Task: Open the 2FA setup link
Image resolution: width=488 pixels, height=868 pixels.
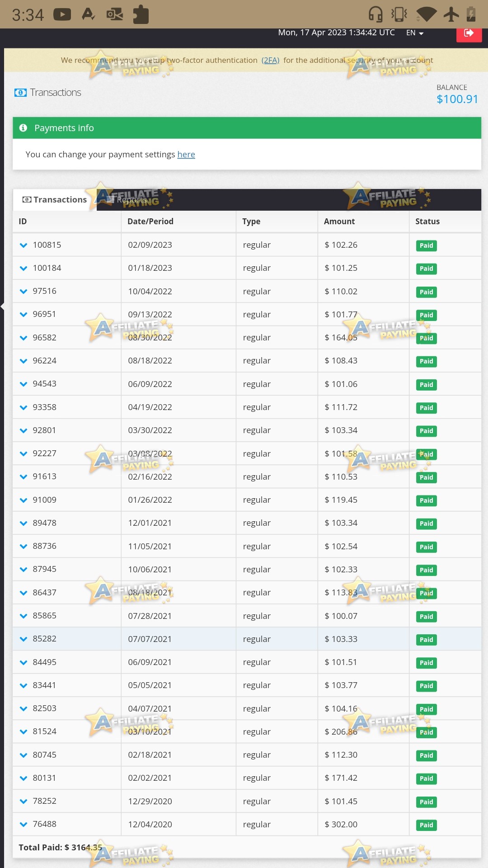Action: [270, 60]
